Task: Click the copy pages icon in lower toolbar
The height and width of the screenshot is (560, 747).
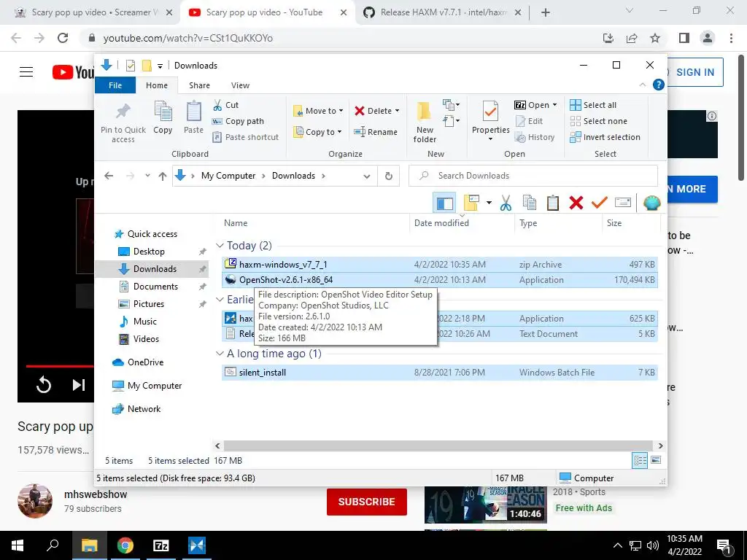Action: [x=530, y=203]
